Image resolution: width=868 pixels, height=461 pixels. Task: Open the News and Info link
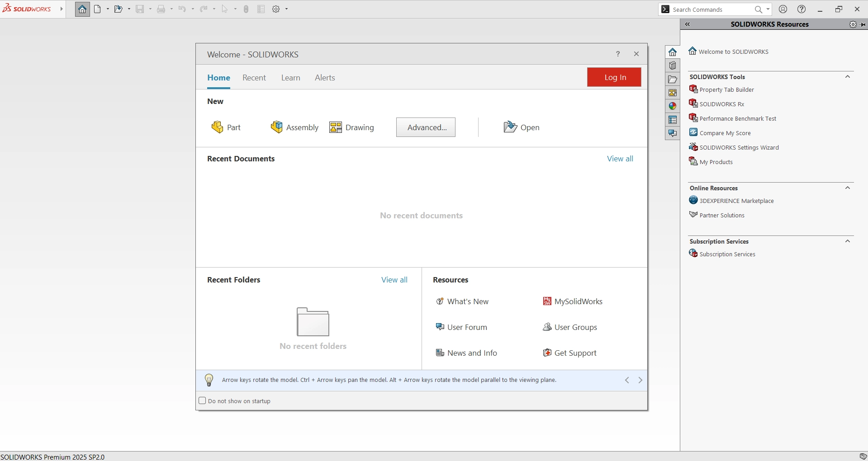(466, 353)
